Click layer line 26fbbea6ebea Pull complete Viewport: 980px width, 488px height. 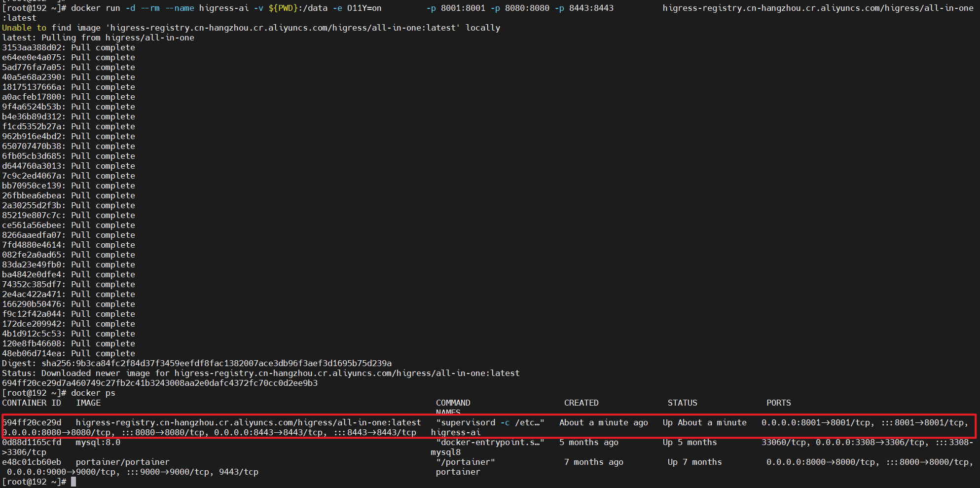(69, 195)
